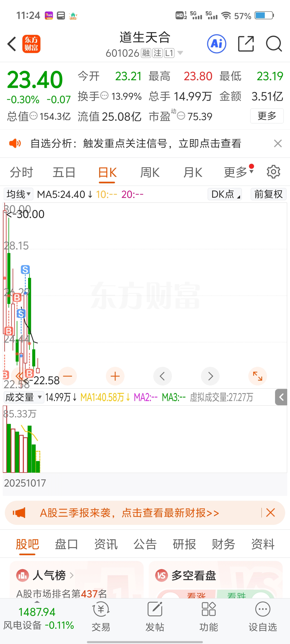The width and height of the screenshot is (290, 644).
Task: Open the 功能 functions icon
Action: pyautogui.click(x=209, y=616)
